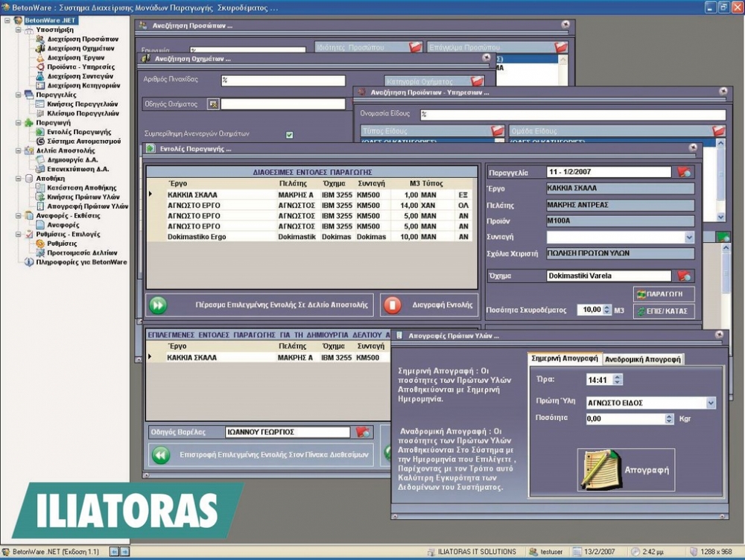The height and width of the screenshot is (560, 745).
Task: Open Κατάσταση Αποθήκης tree item
Action: pos(82,188)
